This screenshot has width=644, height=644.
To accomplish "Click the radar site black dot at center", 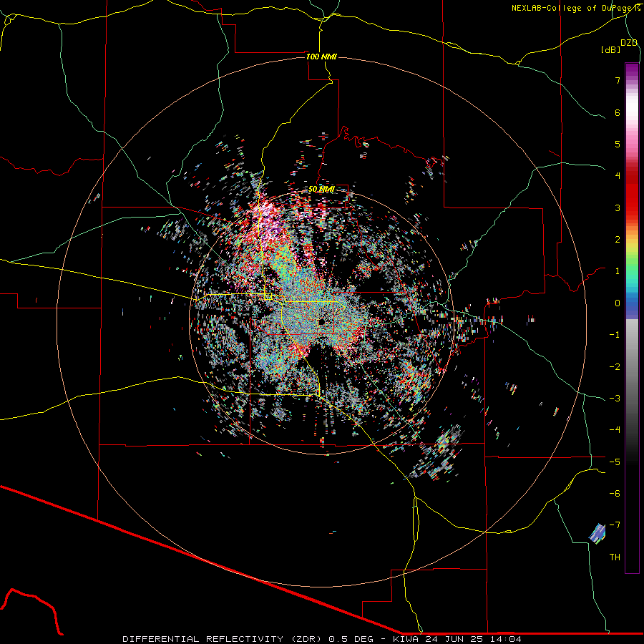I will pyautogui.click(x=321, y=321).
